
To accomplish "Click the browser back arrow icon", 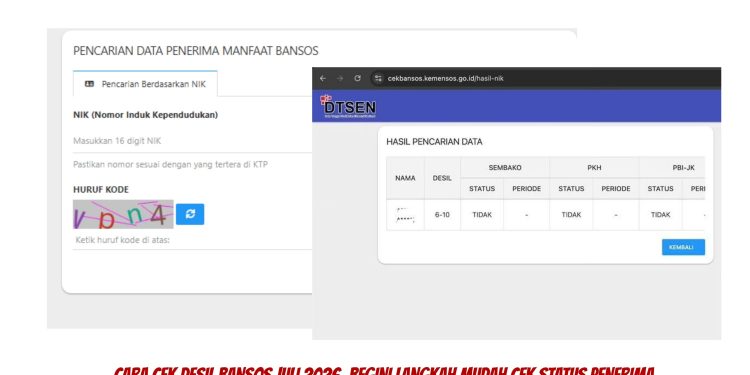I will (323, 78).
